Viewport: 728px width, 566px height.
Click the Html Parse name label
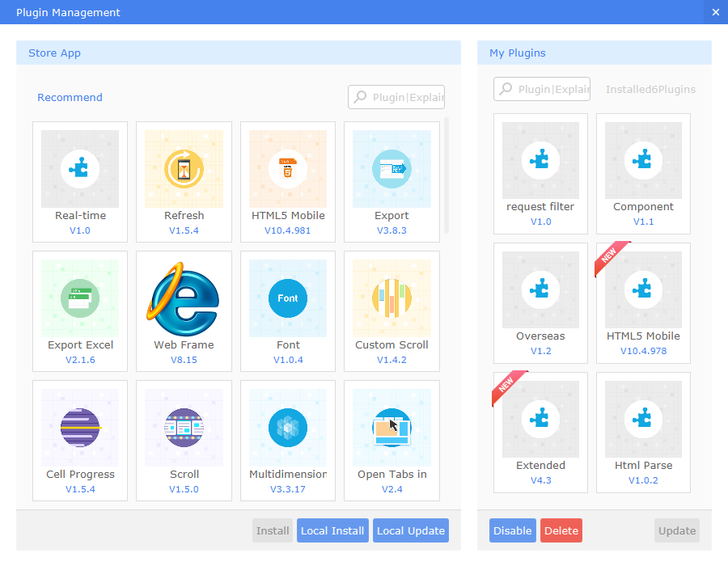point(644,466)
